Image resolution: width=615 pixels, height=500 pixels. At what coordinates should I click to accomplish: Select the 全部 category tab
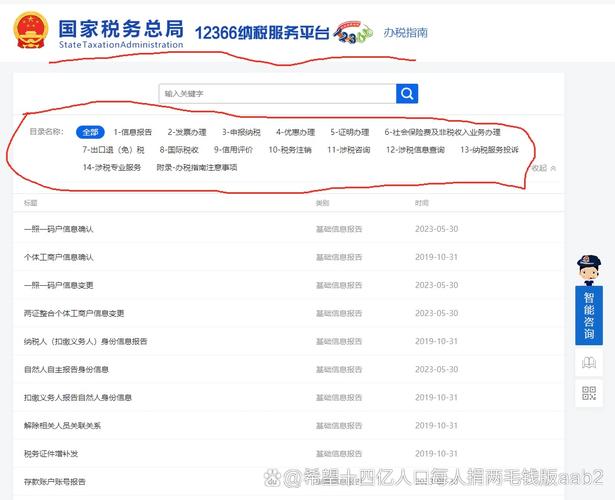(90, 132)
